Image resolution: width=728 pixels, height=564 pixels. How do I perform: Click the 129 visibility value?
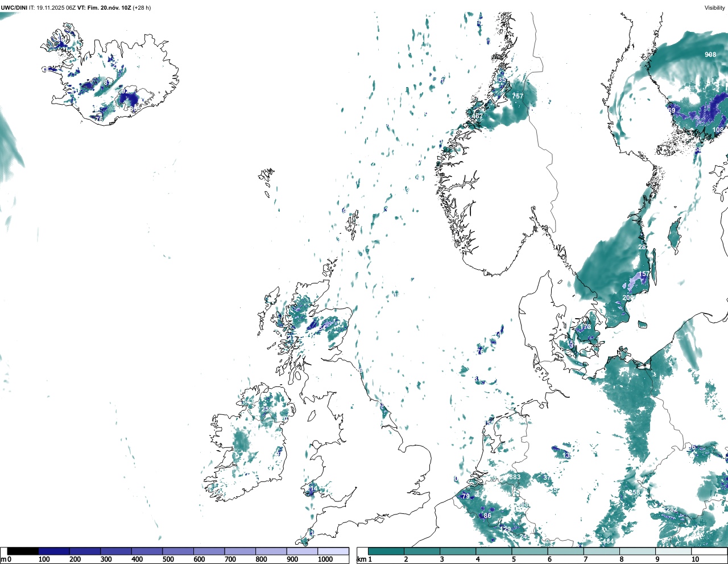pos(505,529)
